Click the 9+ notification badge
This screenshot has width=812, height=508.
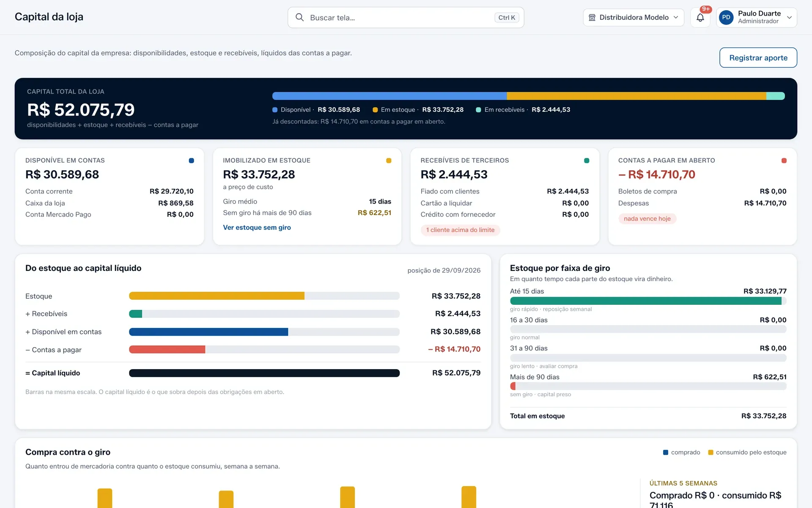point(706,9)
